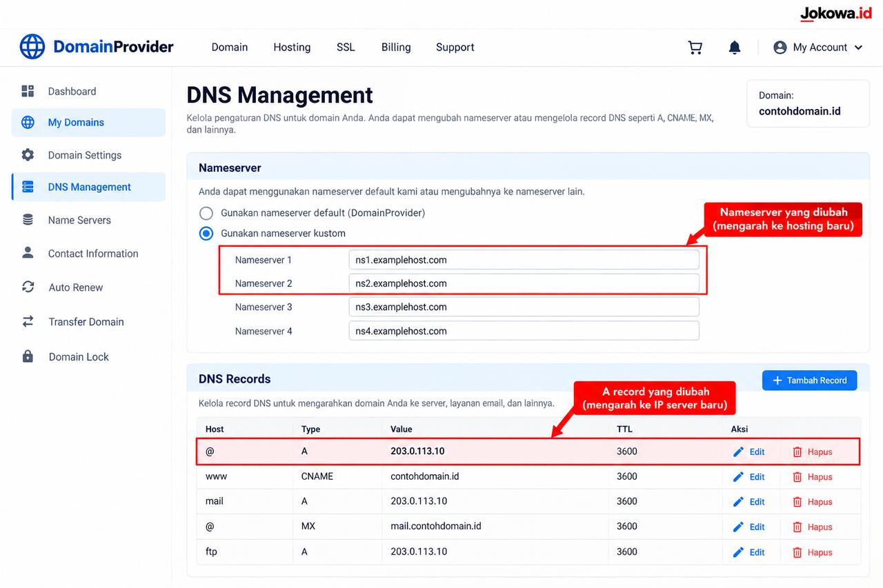This screenshot has height=588, width=883.
Task: Select Gunakan nameserver default radio button
Action: [x=206, y=213]
